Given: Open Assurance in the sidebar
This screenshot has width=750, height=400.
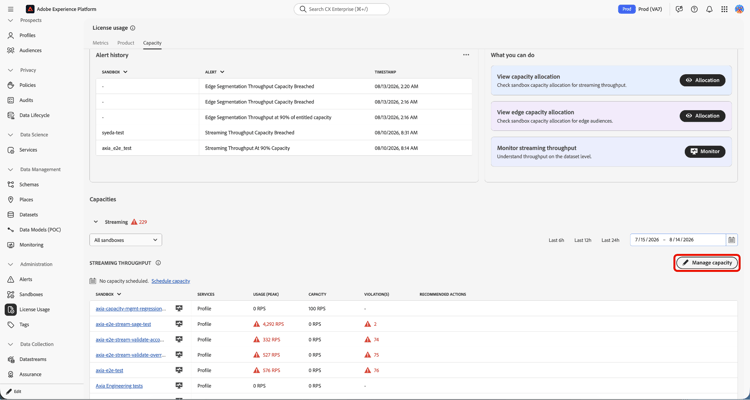Looking at the screenshot, I should [x=31, y=374].
